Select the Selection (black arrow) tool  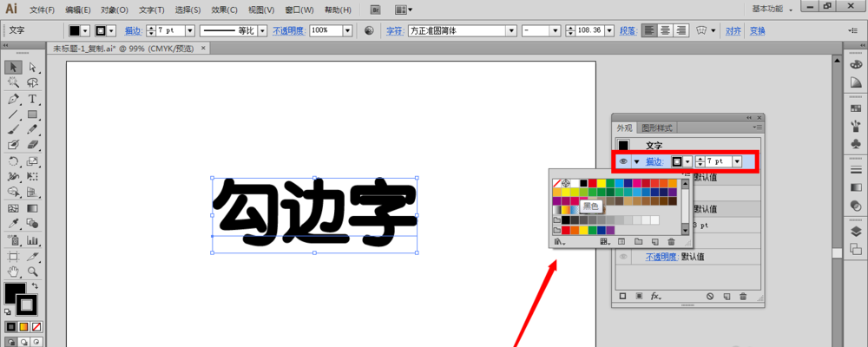(14, 68)
